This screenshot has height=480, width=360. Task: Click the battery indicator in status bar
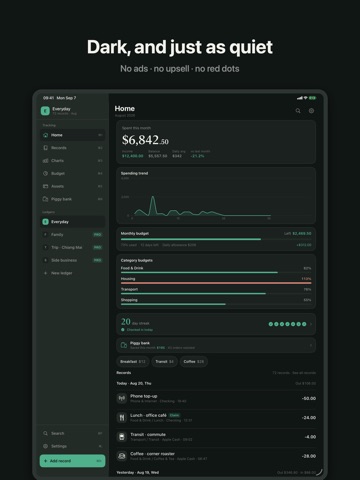pos(312,98)
